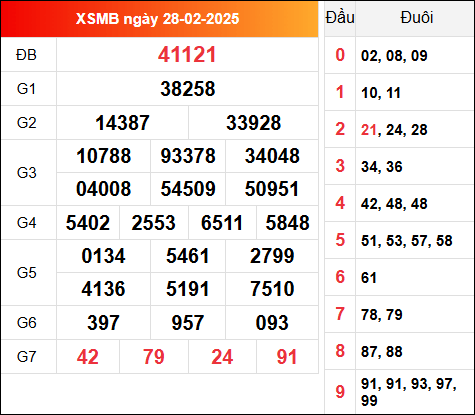
Task: Select G6 number 093
Action: (x=272, y=323)
